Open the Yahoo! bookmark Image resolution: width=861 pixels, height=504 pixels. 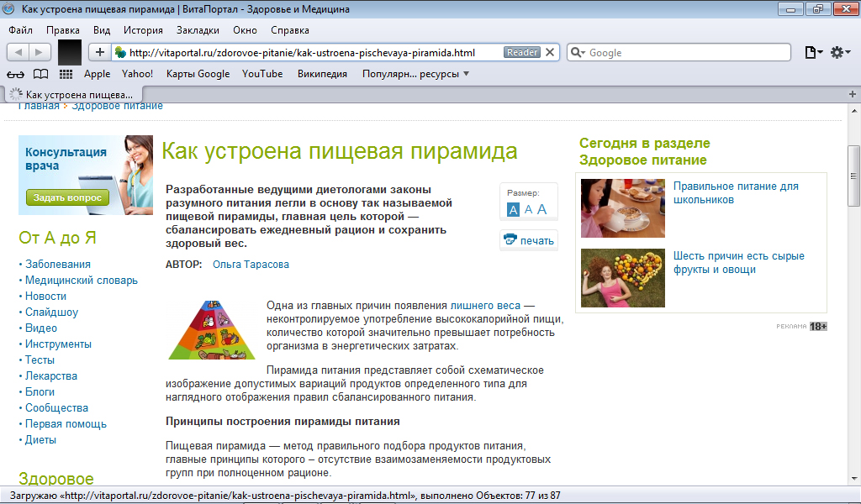point(137,74)
